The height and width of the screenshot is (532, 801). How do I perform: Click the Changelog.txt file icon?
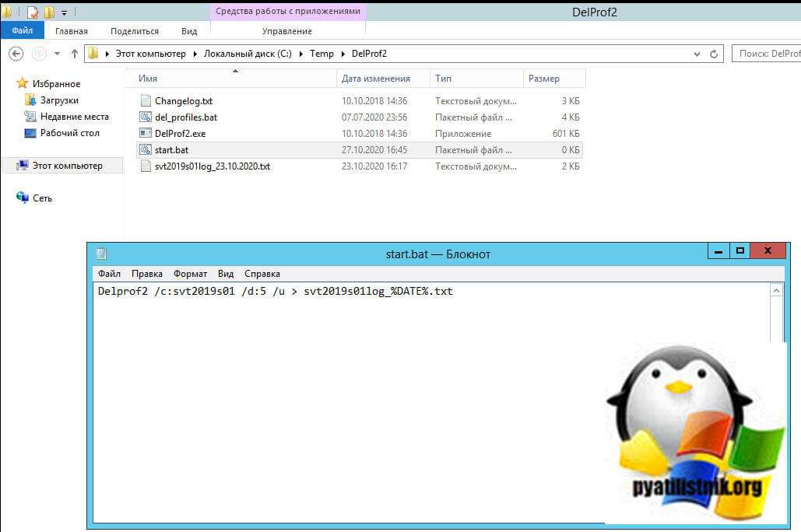(x=146, y=101)
